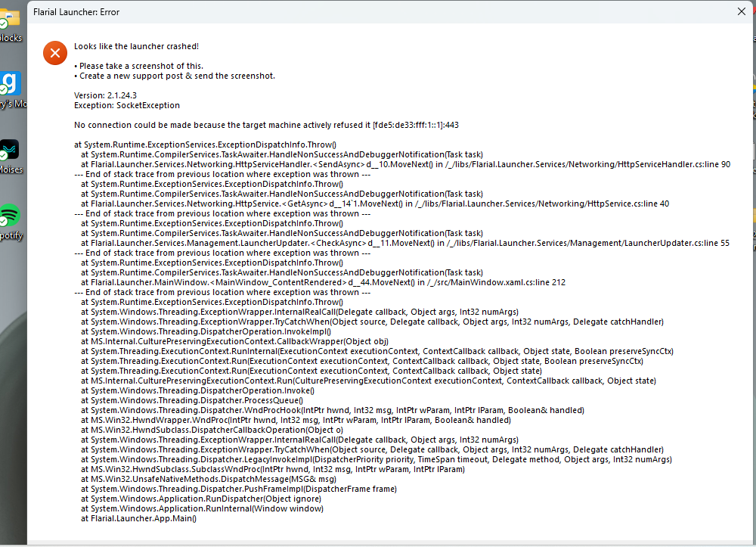Click "CulturePreservingExecutionContext.CallbackWrapper(Object obj)" line
This screenshot has height=547, width=756.
(235, 341)
